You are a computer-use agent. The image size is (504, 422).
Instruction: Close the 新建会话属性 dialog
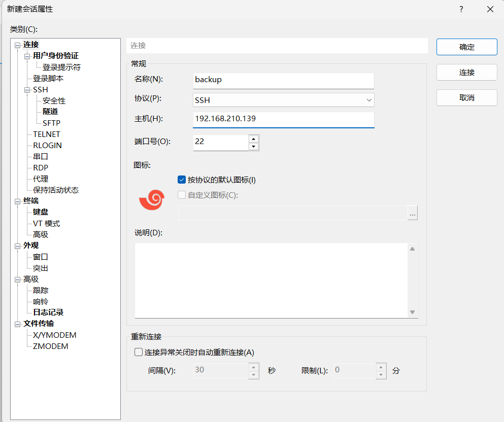(x=490, y=9)
